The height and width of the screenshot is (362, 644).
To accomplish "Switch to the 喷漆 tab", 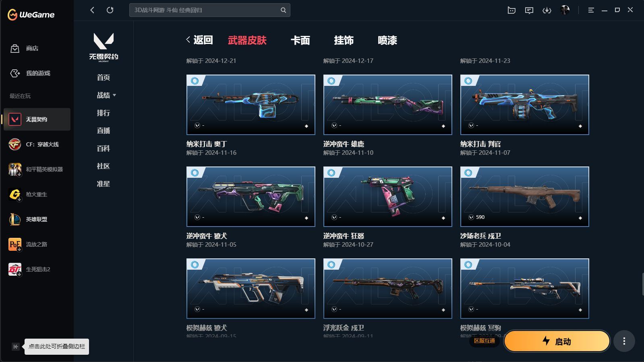I will pyautogui.click(x=387, y=40).
